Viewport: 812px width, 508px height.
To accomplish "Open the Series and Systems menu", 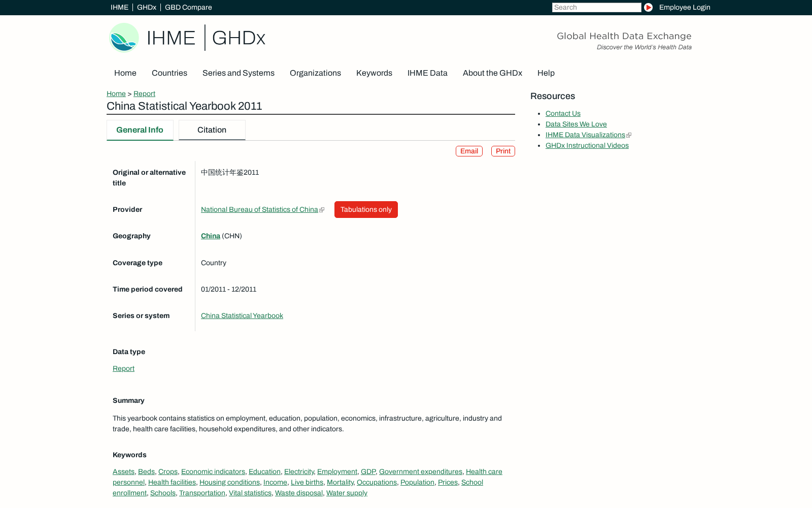I will 239,73.
